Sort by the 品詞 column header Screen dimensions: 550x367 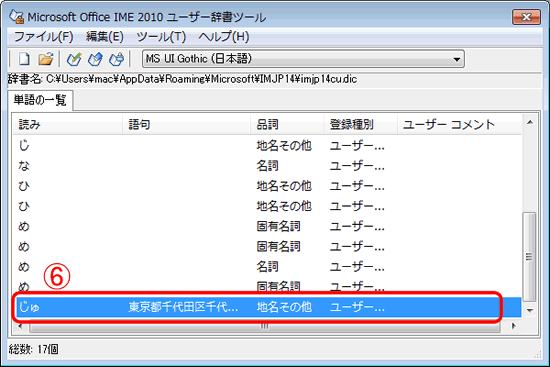[288, 124]
